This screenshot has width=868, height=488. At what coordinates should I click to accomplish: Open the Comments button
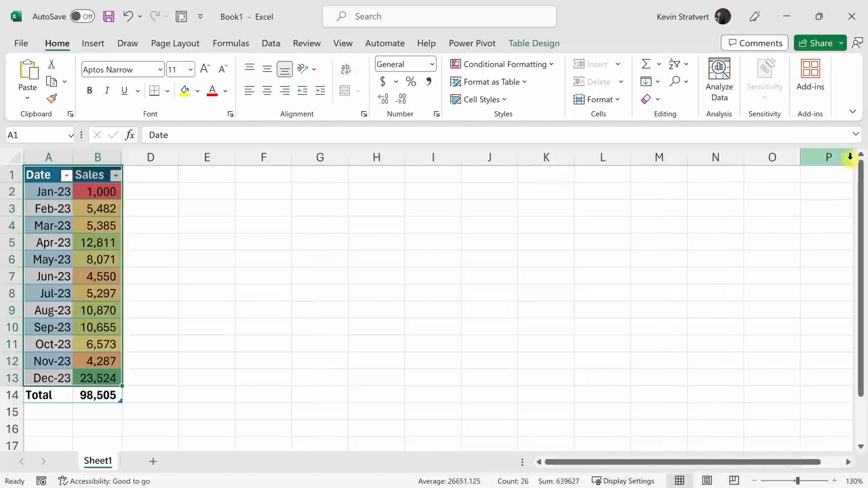[x=754, y=43]
